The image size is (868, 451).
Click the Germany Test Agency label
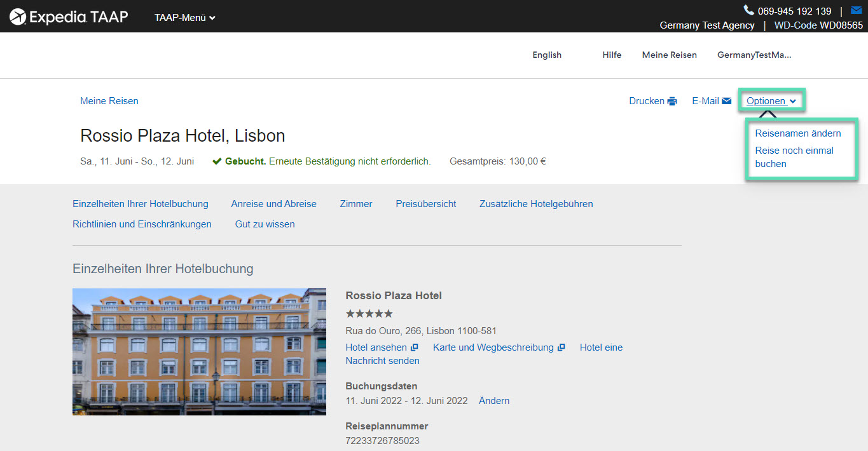click(707, 25)
